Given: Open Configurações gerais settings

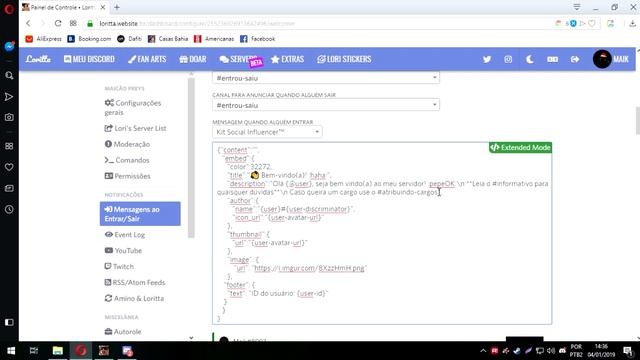Looking at the screenshot, I should click(133, 107).
